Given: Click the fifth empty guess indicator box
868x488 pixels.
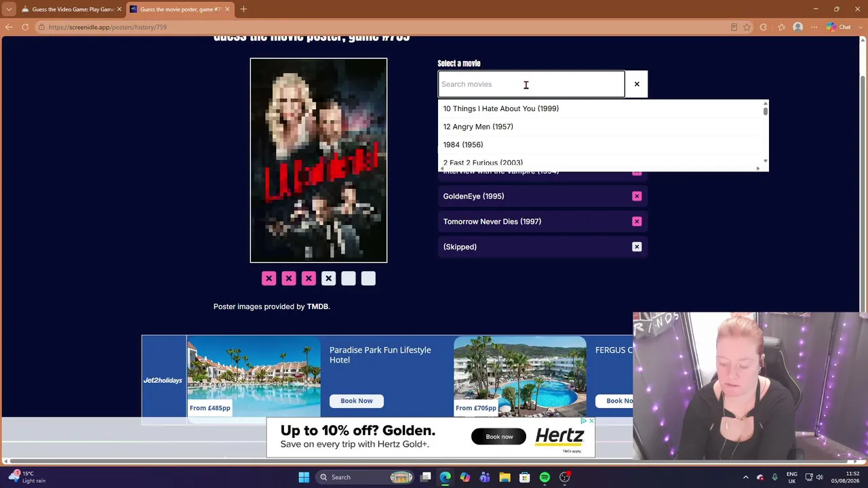Looking at the screenshot, I should (x=349, y=279).
